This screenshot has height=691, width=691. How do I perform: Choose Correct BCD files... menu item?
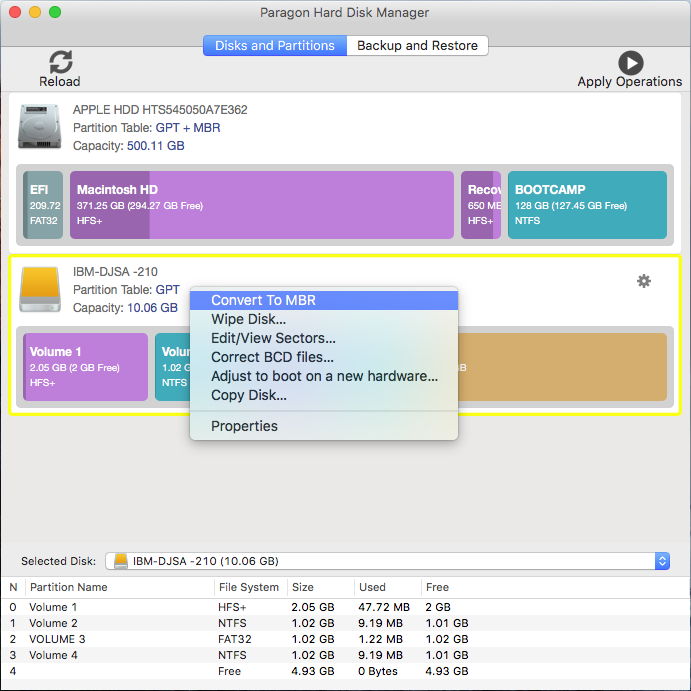coord(324,357)
